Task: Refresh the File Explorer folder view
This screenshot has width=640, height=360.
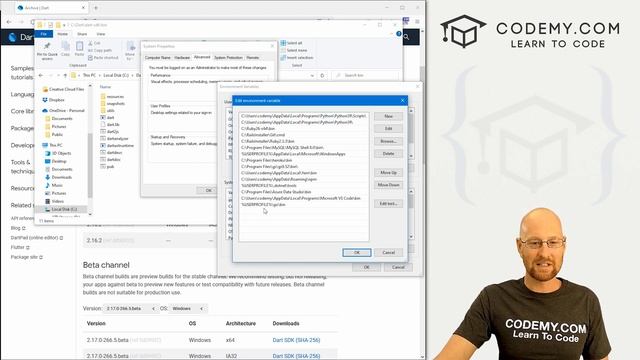Action: click(x=322, y=76)
